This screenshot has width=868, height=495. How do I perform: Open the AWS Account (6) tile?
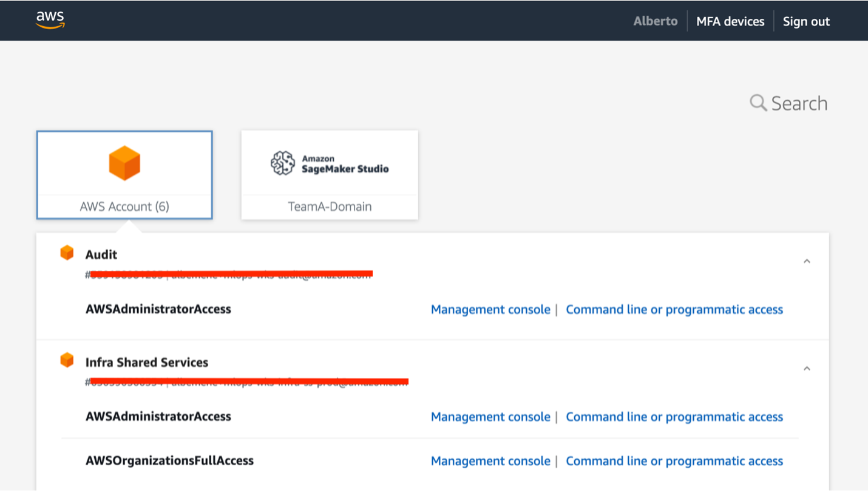point(124,175)
